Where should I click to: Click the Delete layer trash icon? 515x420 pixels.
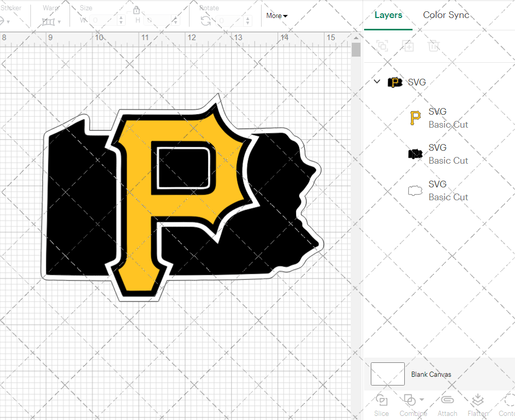(x=434, y=46)
